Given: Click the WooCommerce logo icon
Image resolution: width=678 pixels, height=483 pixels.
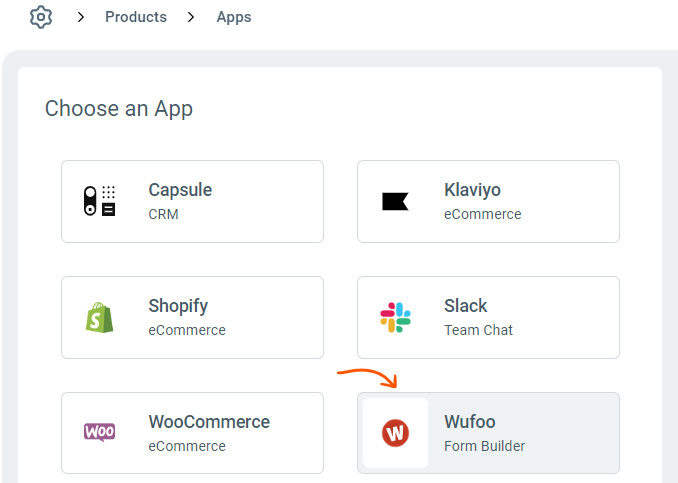Looking at the screenshot, I should tap(99, 432).
